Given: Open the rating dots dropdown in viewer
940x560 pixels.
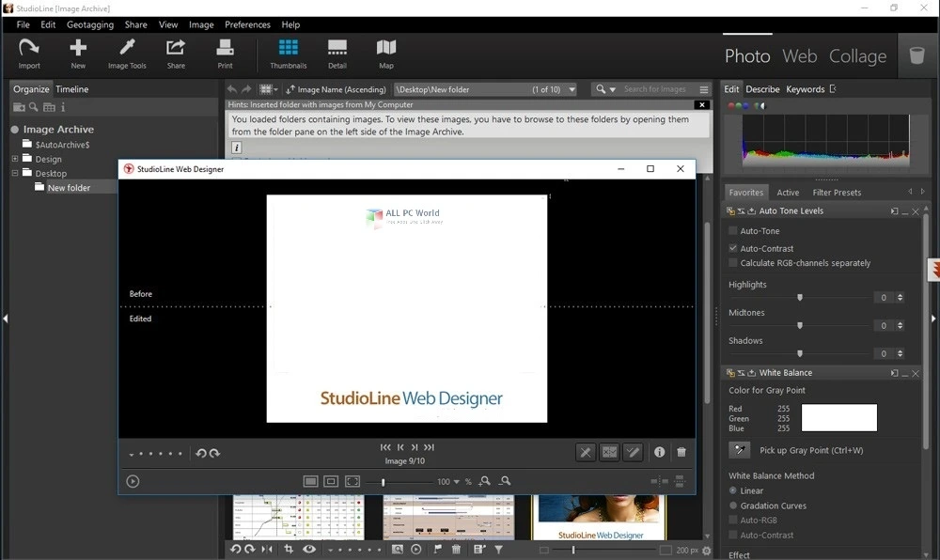Looking at the screenshot, I should coord(132,454).
